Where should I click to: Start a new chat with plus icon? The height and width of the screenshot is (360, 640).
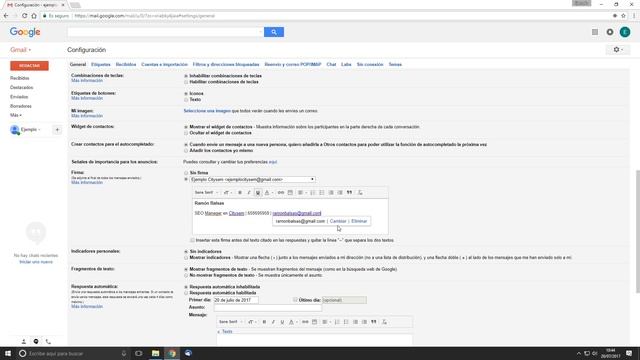pyautogui.click(x=57, y=130)
